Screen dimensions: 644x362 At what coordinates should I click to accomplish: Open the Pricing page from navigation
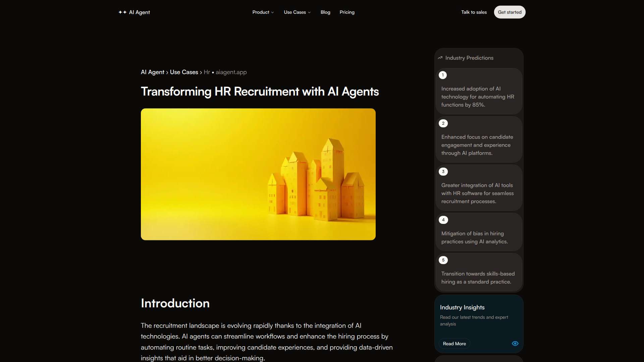point(347,12)
